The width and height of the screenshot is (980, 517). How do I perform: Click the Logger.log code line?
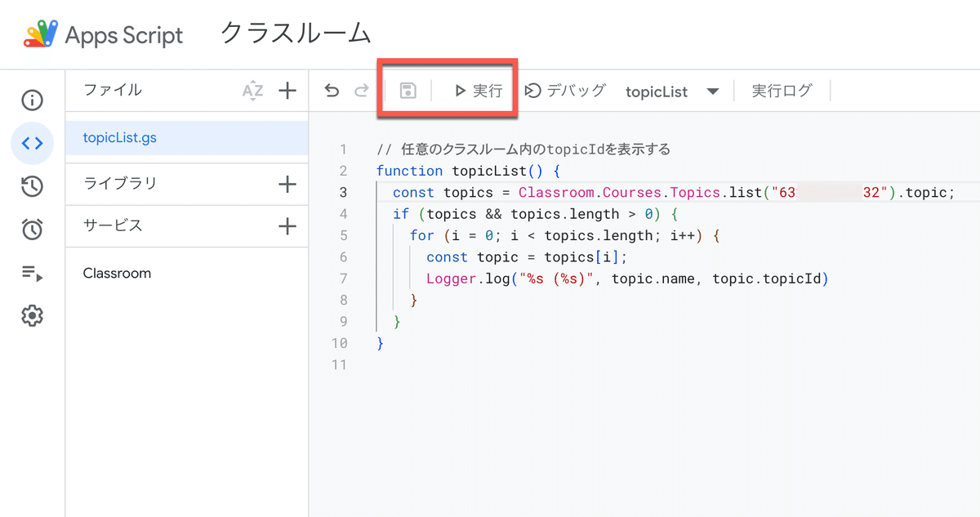627,279
